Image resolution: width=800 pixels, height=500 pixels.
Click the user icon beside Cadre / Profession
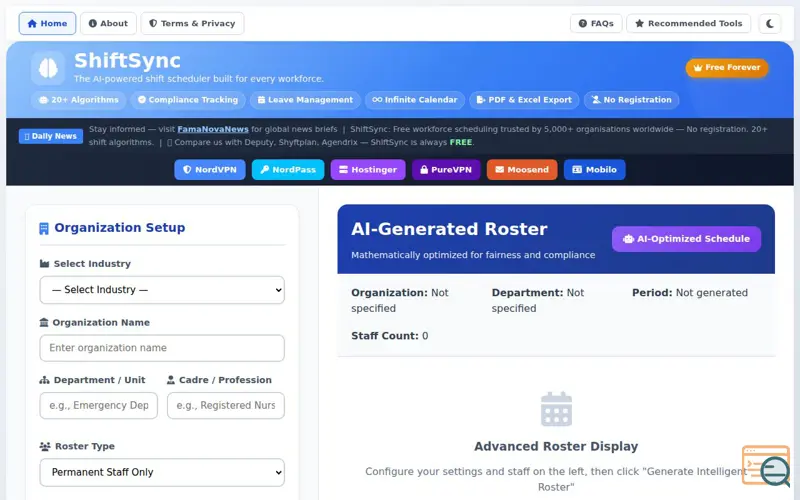tap(171, 380)
